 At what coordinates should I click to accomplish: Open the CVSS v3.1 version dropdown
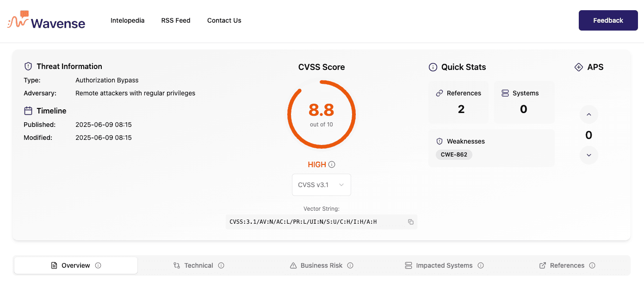[x=321, y=184]
